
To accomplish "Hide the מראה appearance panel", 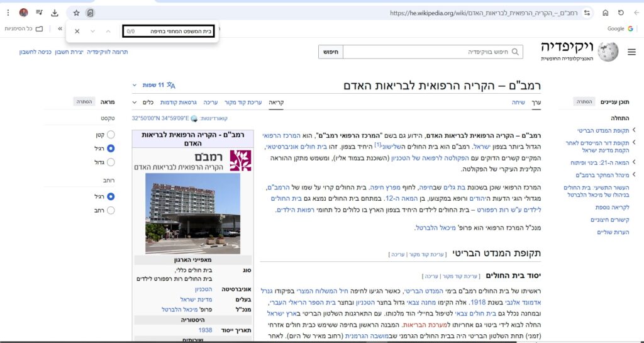I will (84, 101).
